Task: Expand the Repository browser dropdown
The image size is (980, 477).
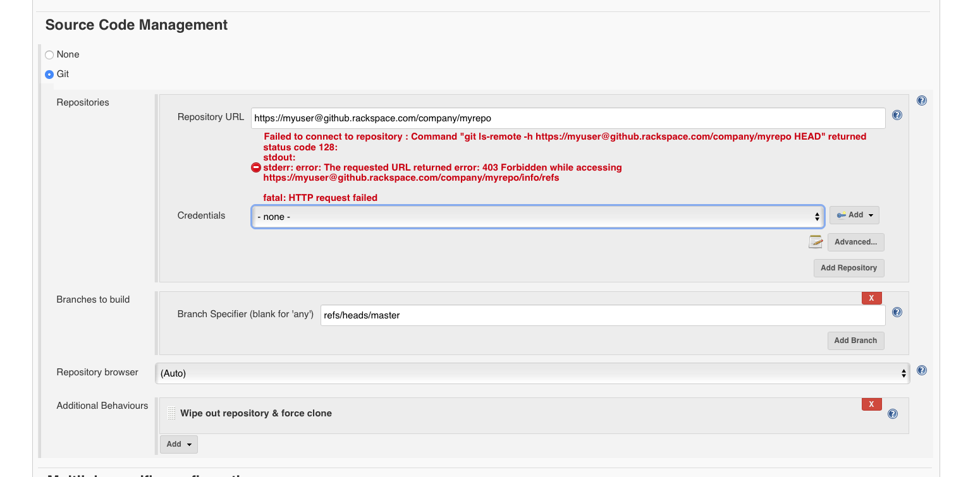Action: (x=532, y=373)
